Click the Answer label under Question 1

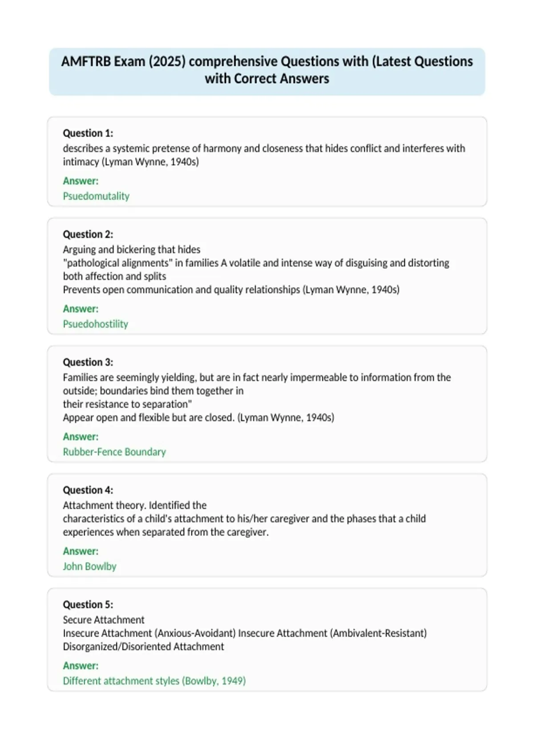pos(81,181)
